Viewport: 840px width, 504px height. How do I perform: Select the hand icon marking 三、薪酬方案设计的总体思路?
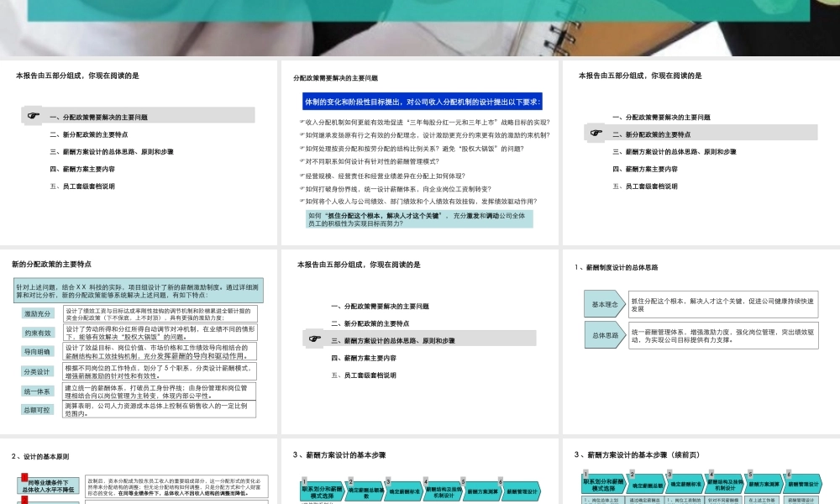point(314,339)
